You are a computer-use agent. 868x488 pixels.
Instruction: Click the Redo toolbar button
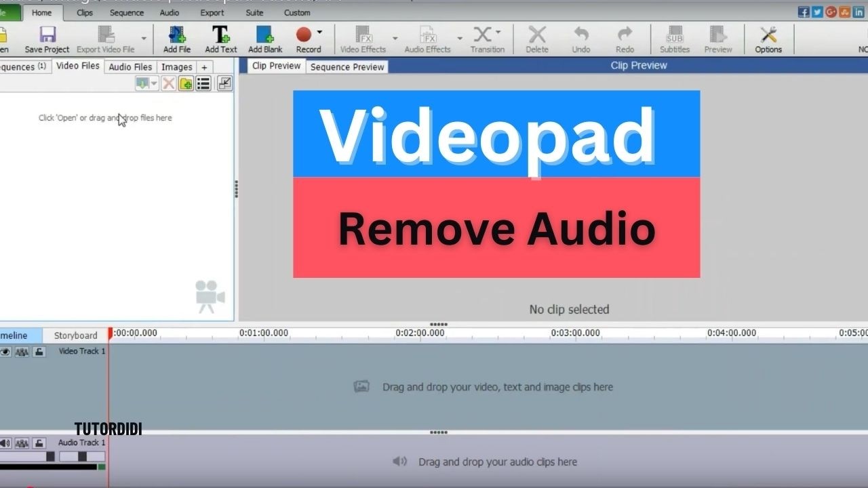tap(625, 39)
